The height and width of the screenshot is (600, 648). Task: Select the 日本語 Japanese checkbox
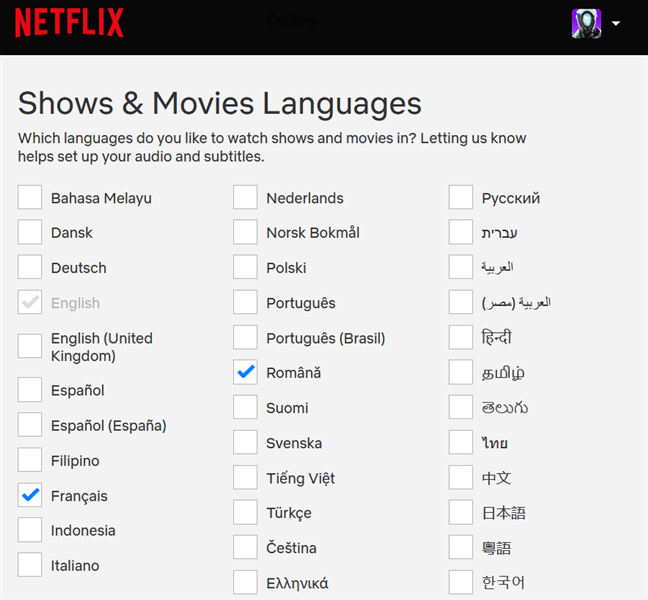click(461, 512)
